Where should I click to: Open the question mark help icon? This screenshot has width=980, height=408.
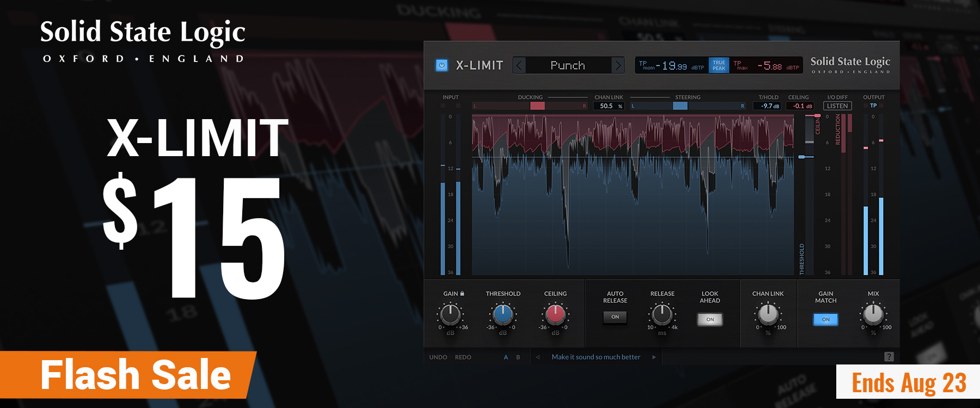pos(889,357)
